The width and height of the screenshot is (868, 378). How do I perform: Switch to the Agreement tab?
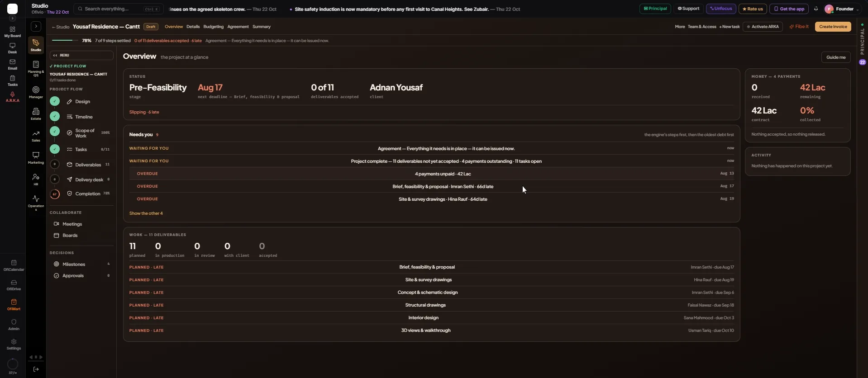coord(238,27)
